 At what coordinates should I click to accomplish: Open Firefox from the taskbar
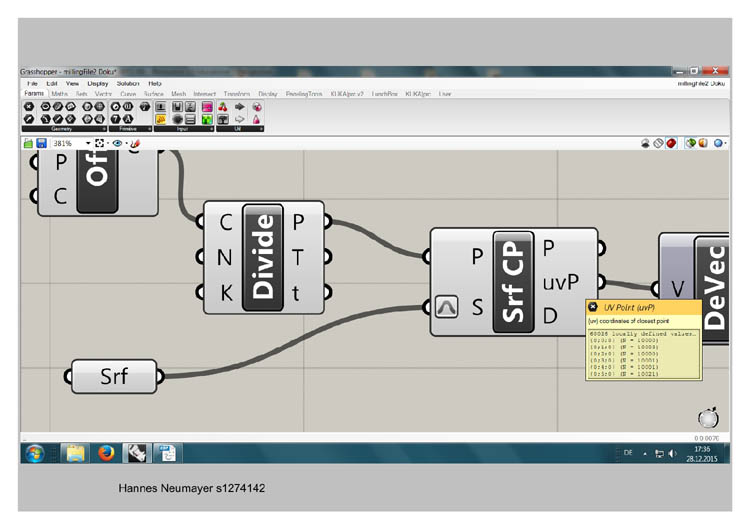[x=106, y=452]
